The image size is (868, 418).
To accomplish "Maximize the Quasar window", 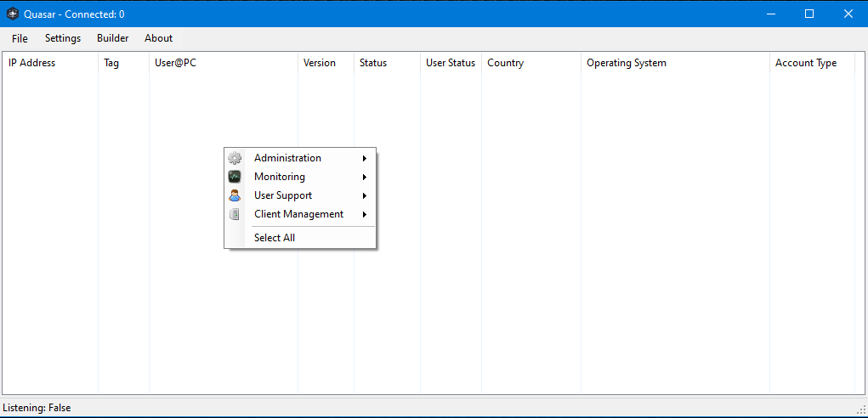I will [x=809, y=14].
